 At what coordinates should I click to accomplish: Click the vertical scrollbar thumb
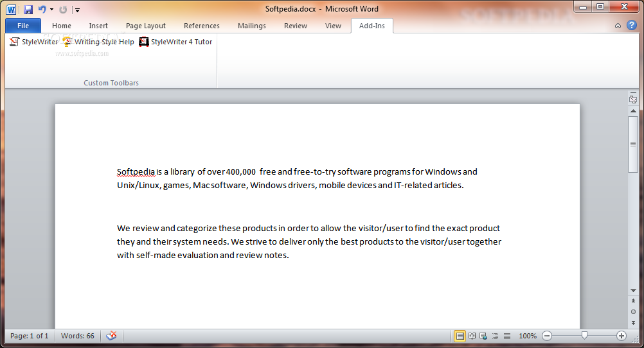tap(633, 144)
